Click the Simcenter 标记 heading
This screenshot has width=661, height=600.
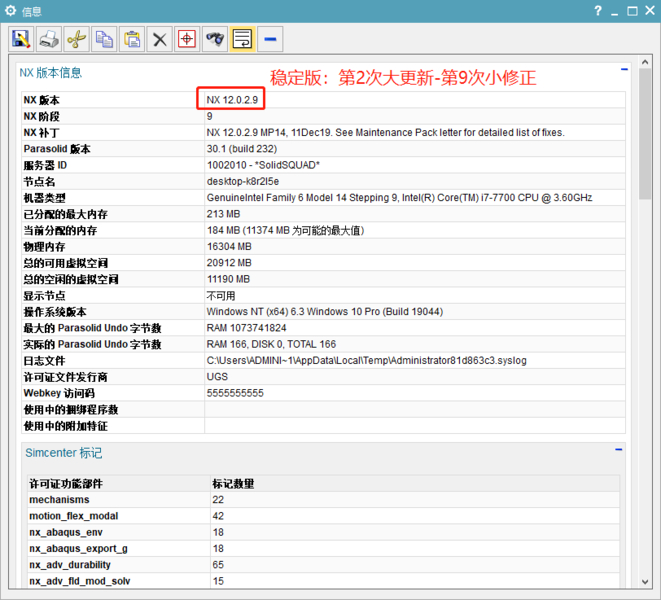coord(64,453)
